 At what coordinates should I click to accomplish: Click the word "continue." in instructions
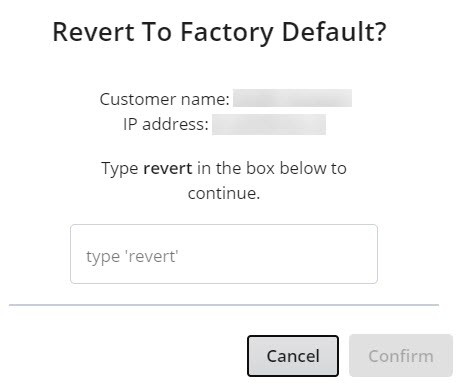pyautogui.click(x=224, y=193)
